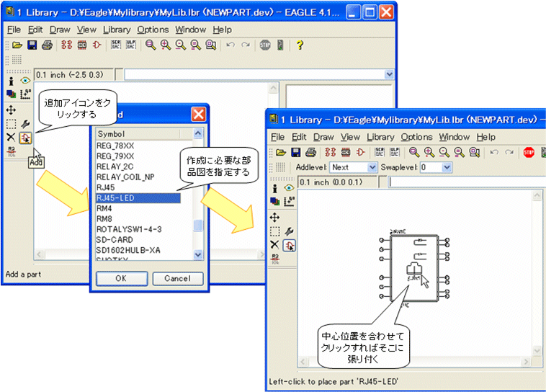Select Delete X tool in right window sidebar
The image size is (546, 392).
(x=274, y=244)
